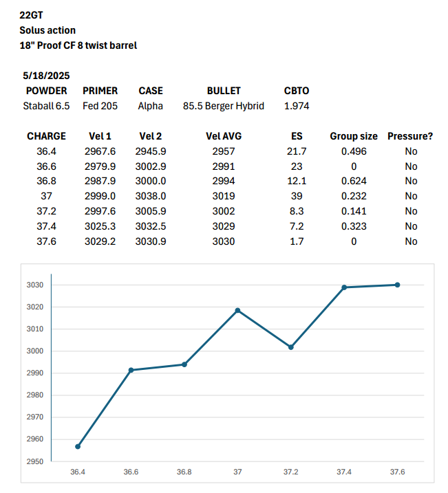Select the Fed 205 primer cell
448x493 pixels.
[100, 106]
